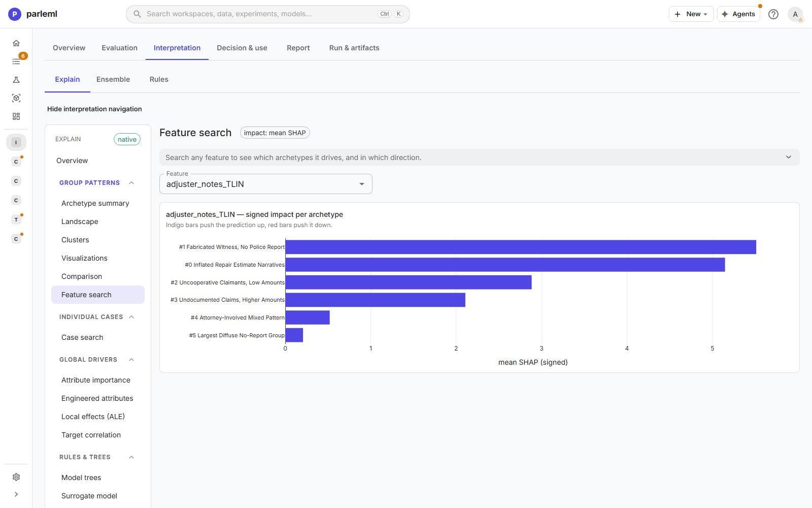The image size is (812, 508).
Task: Click the native badge next to EXPLAIN
Action: coord(127,139)
